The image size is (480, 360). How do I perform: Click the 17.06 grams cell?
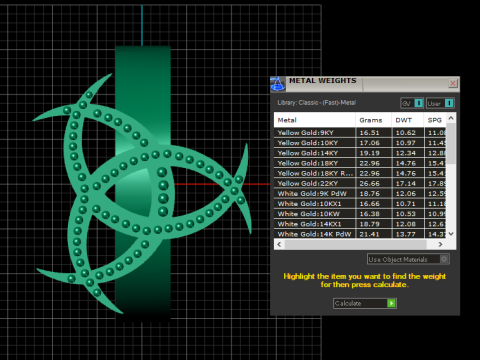point(374,143)
